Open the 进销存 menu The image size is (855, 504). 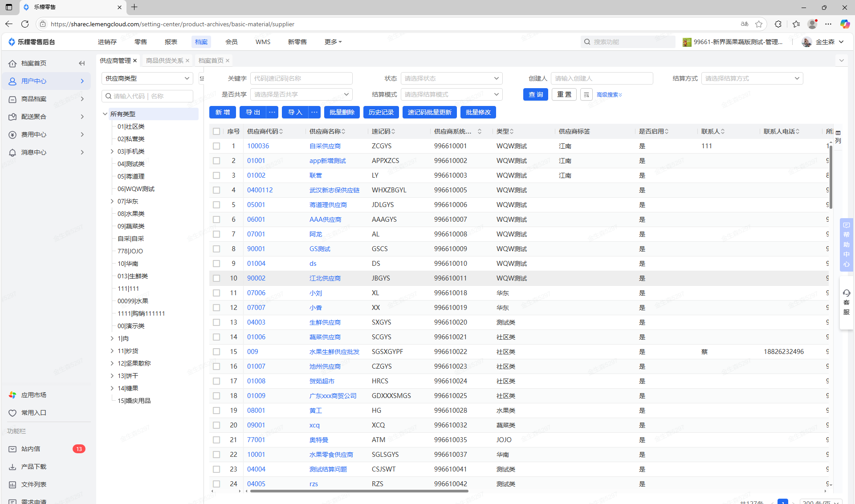coord(107,42)
